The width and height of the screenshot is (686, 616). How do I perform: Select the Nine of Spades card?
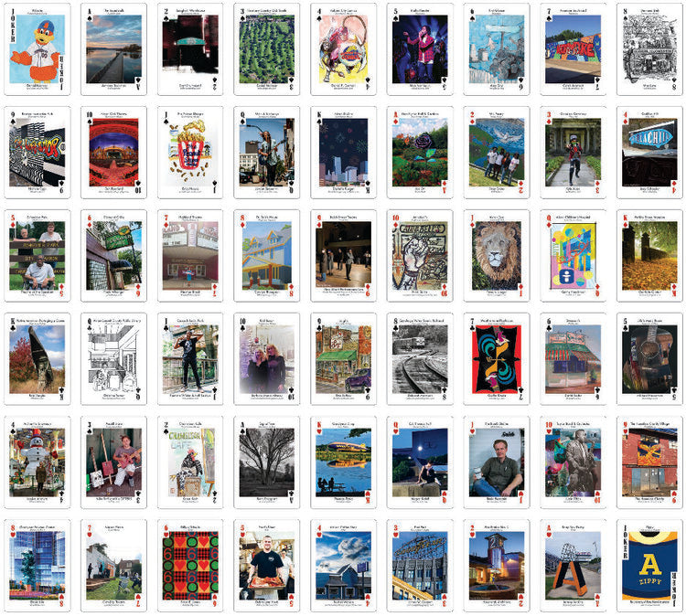[38, 153]
